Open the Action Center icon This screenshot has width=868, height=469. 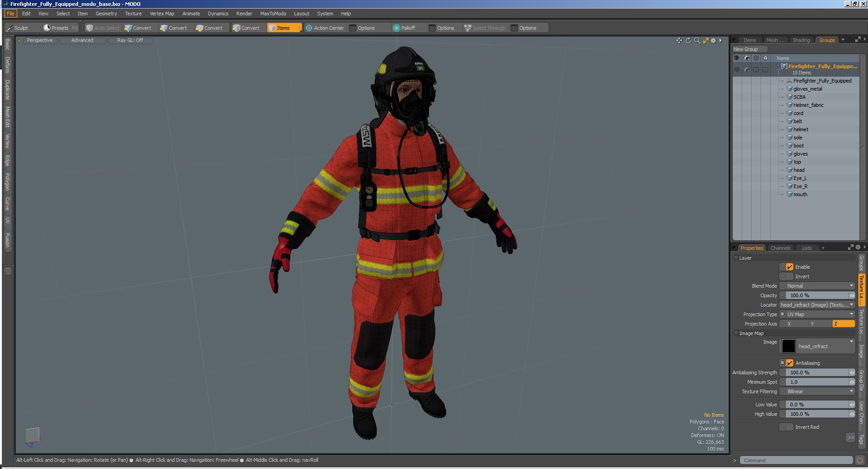tap(309, 28)
